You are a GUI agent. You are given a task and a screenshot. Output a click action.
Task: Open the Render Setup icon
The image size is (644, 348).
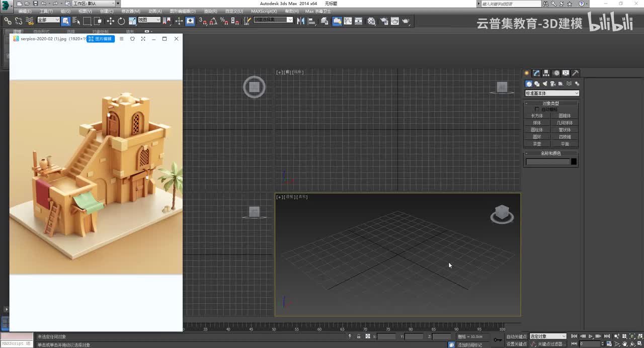click(384, 21)
